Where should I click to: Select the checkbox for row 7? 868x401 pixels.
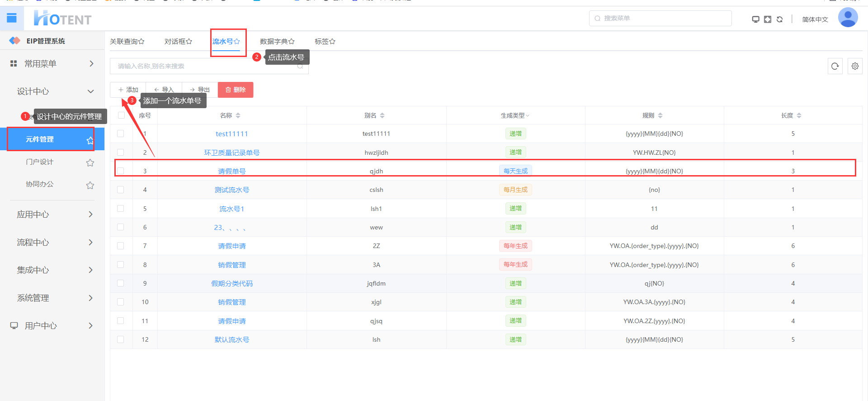(x=121, y=246)
